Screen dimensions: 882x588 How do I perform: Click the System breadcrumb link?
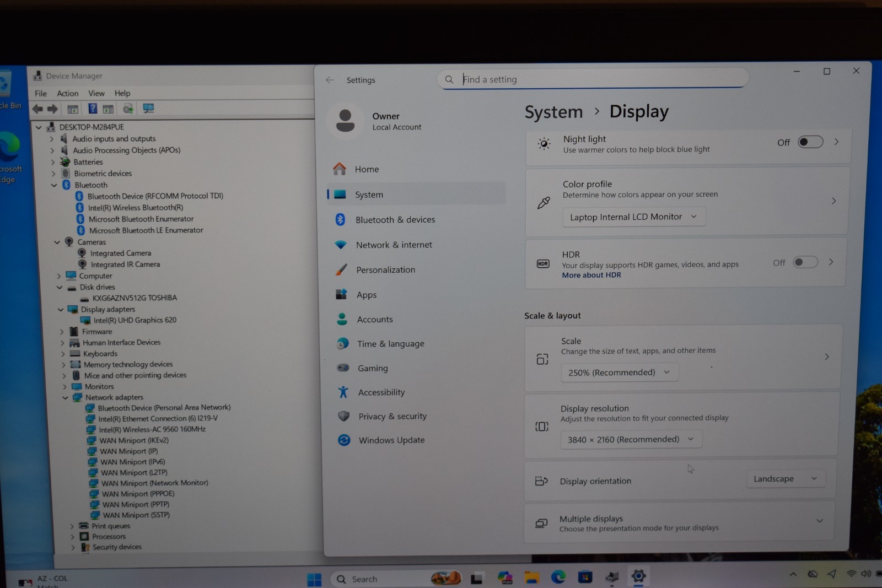[x=553, y=112]
